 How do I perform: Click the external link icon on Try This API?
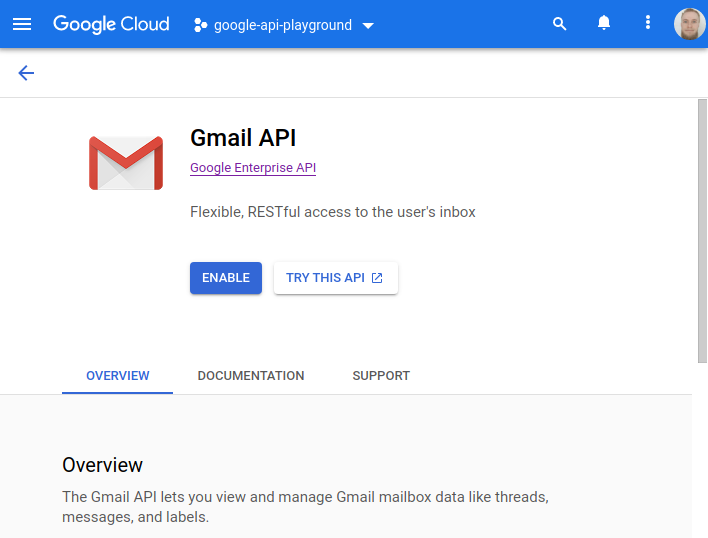click(x=377, y=278)
